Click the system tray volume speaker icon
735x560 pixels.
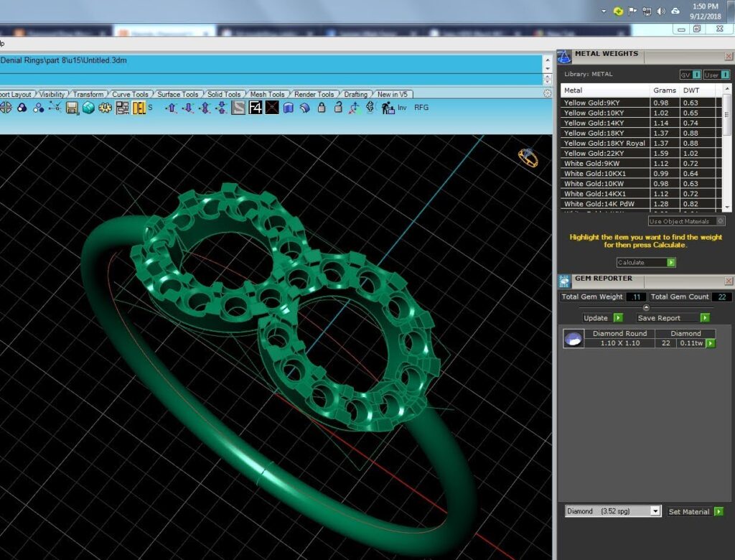coord(661,11)
